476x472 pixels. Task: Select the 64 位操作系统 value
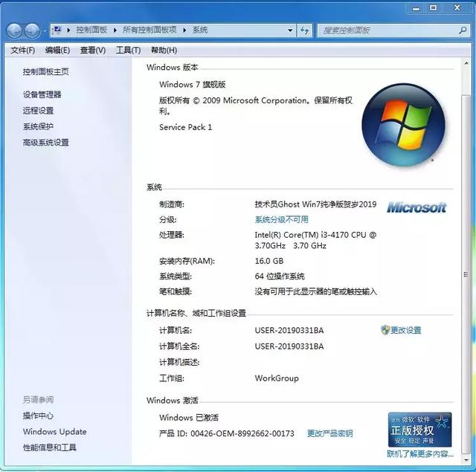280,276
